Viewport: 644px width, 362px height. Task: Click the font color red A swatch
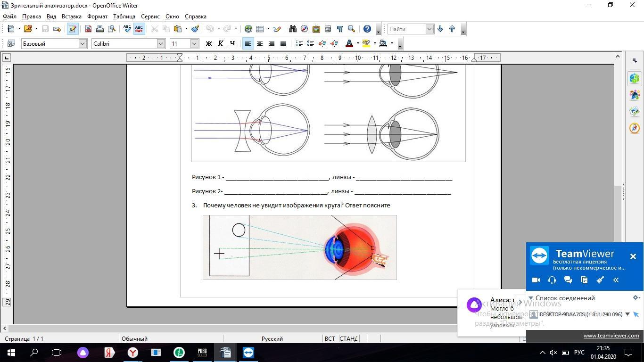[x=349, y=43]
